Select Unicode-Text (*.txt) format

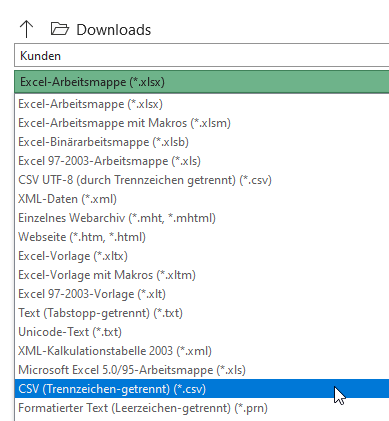tap(202, 332)
